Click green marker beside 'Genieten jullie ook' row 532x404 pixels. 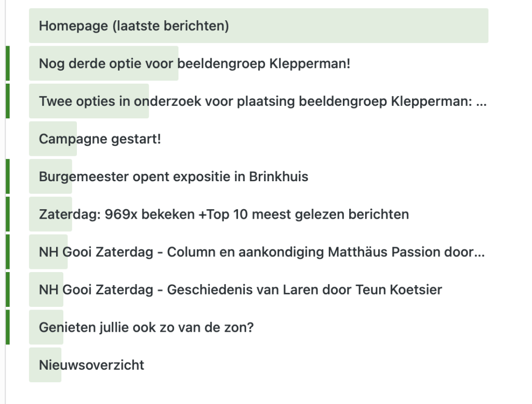click(8, 327)
